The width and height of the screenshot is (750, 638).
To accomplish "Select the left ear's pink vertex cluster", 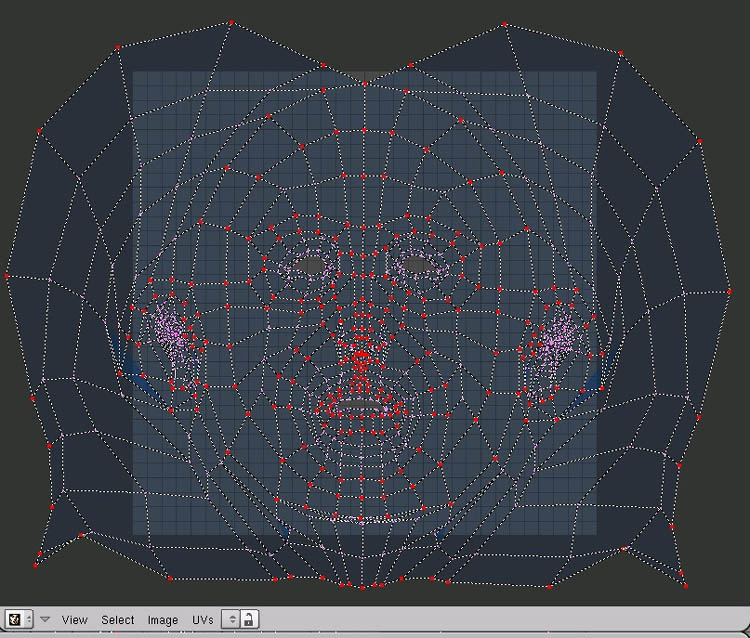I will [168, 330].
